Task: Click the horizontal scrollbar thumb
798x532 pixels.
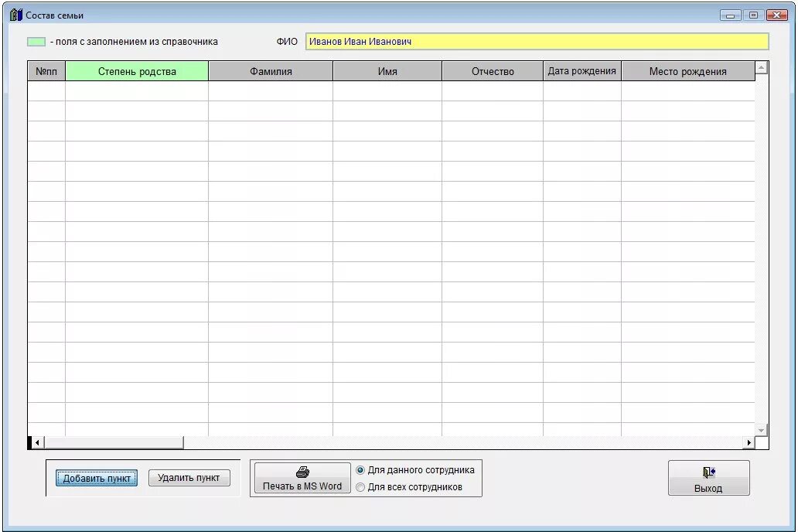Action: (x=114, y=442)
